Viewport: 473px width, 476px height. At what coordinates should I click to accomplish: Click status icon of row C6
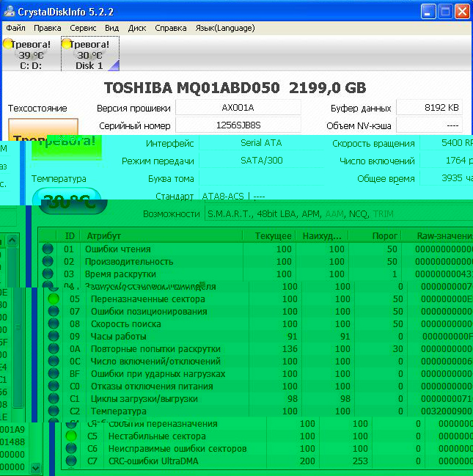coord(71,448)
